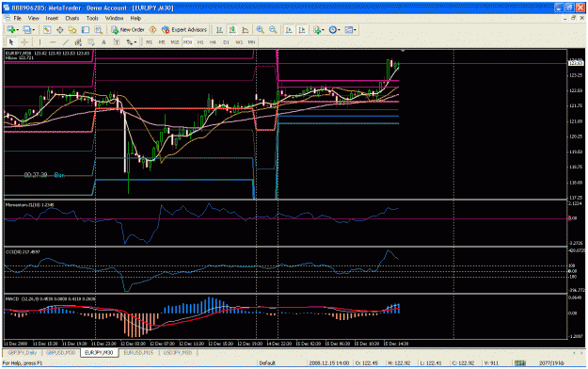Switch to the GBPJPY,Daily chart tab
This screenshot has height=369, width=588.
tap(23, 353)
